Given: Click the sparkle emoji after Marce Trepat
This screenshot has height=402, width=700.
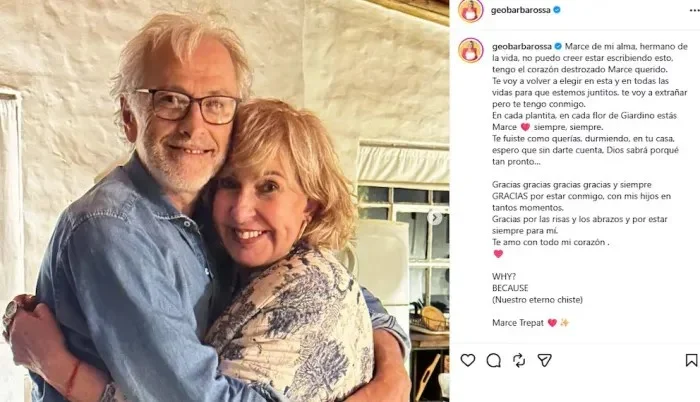Looking at the screenshot, I should [565, 322].
